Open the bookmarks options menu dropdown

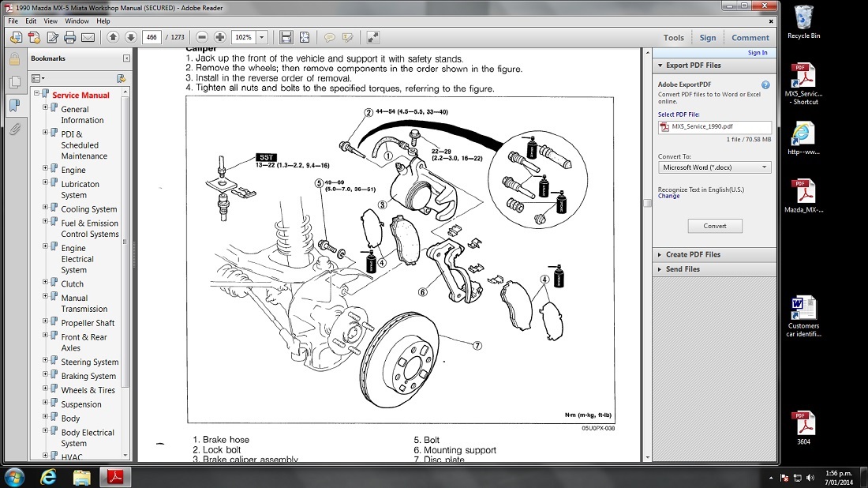[x=38, y=79]
